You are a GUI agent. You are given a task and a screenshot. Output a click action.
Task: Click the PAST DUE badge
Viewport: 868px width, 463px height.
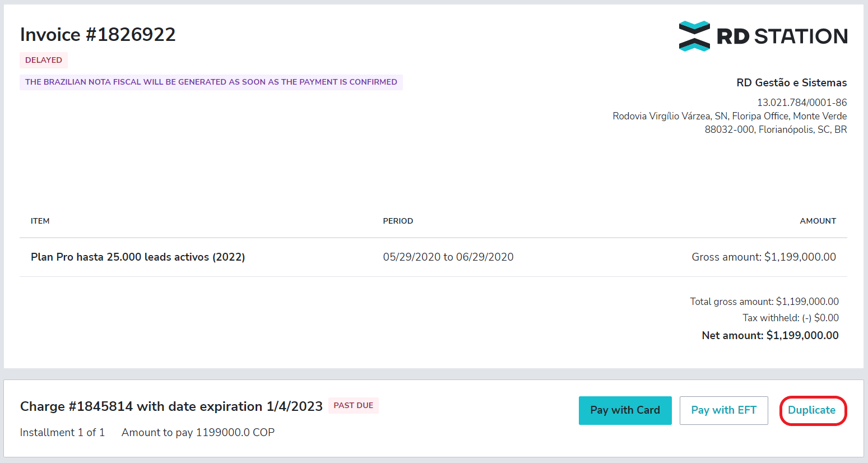(354, 405)
